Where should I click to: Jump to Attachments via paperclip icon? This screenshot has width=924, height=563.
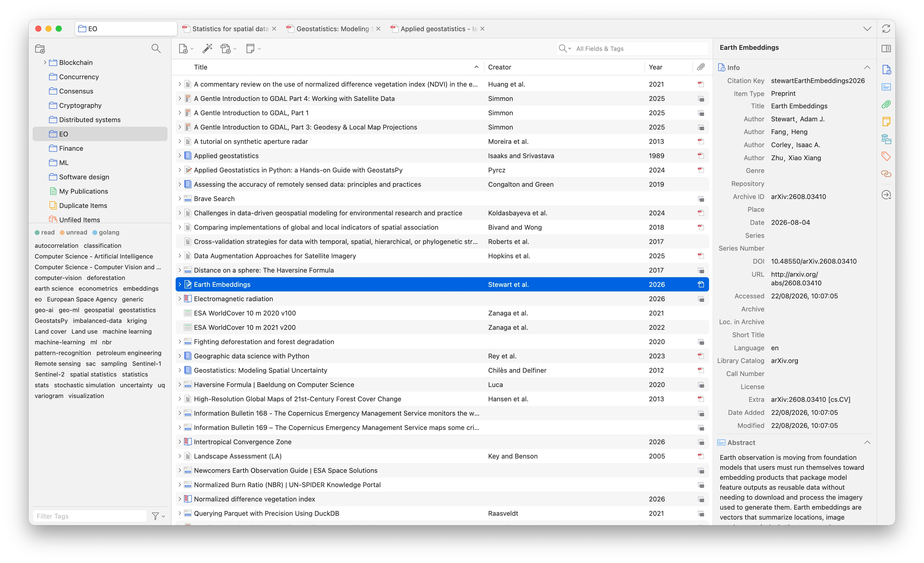pyautogui.click(x=886, y=104)
